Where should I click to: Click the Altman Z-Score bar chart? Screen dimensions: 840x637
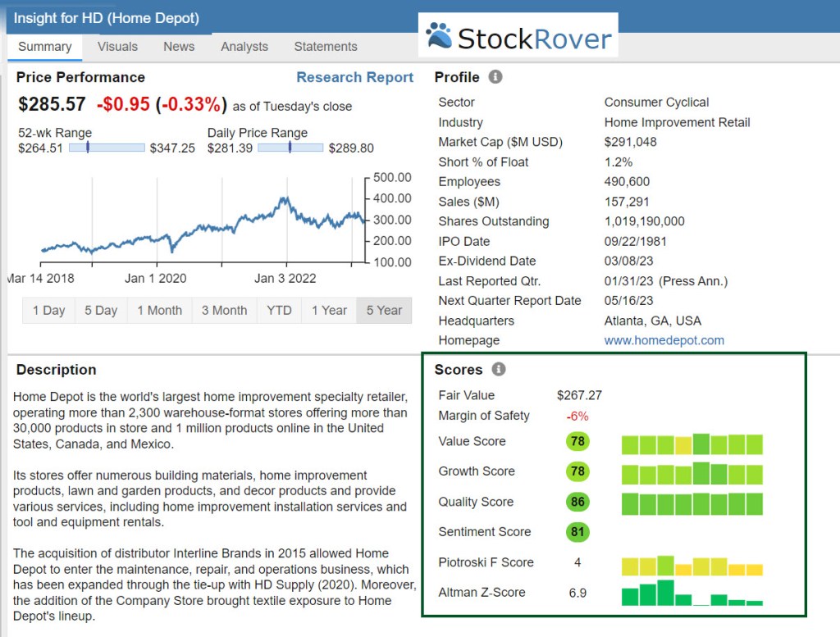pyautogui.click(x=692, y=593)
